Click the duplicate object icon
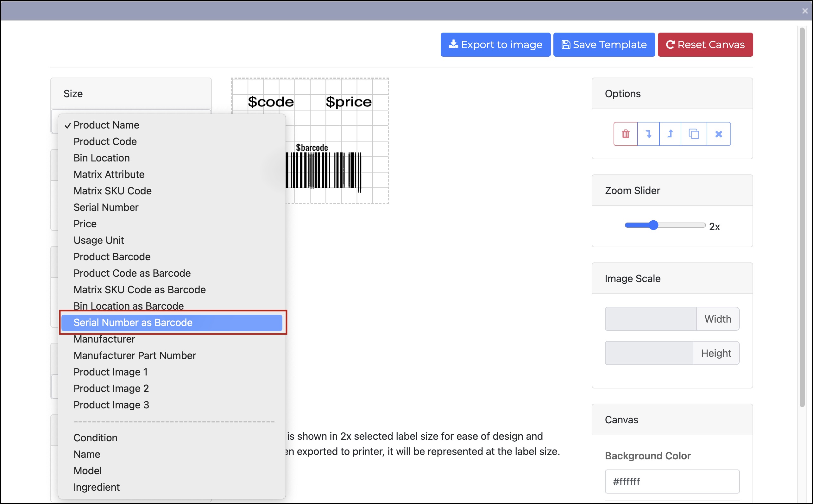 coord(694,134)
